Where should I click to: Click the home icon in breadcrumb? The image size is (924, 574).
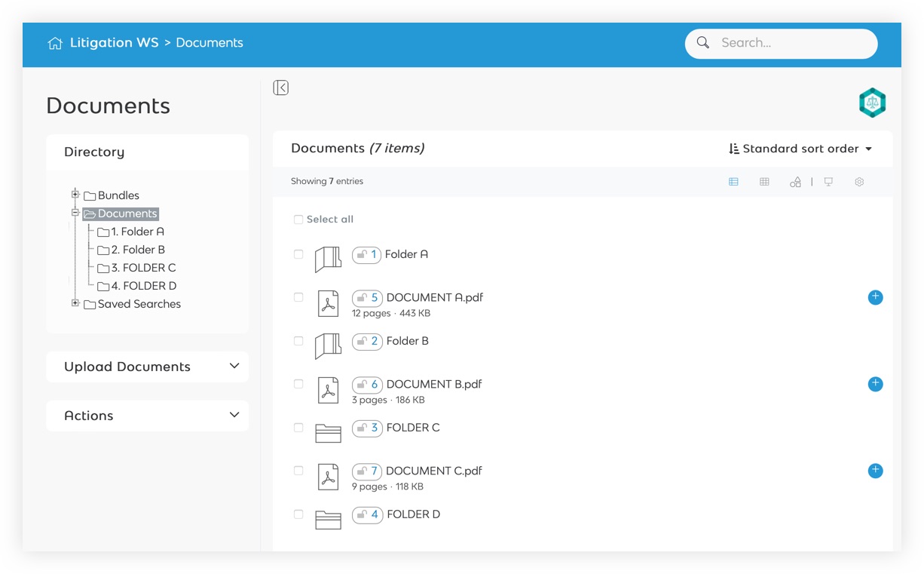click(x=55, y=43)
